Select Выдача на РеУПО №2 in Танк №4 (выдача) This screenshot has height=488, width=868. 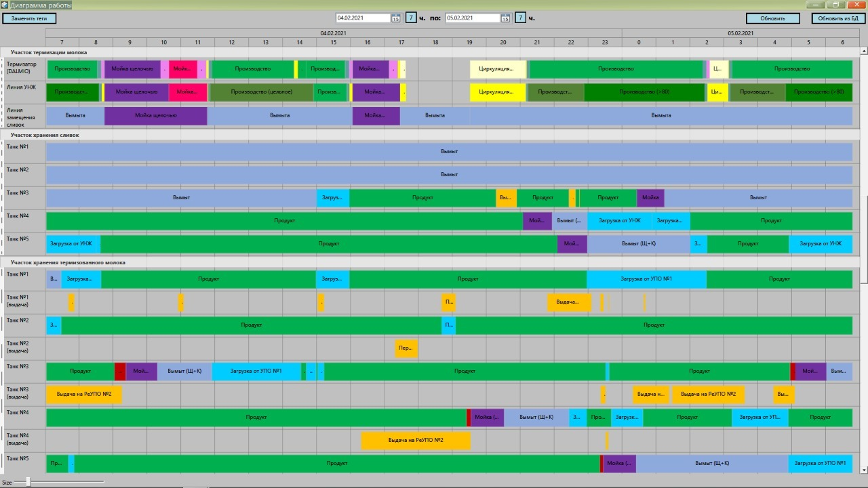pos(415,441)
